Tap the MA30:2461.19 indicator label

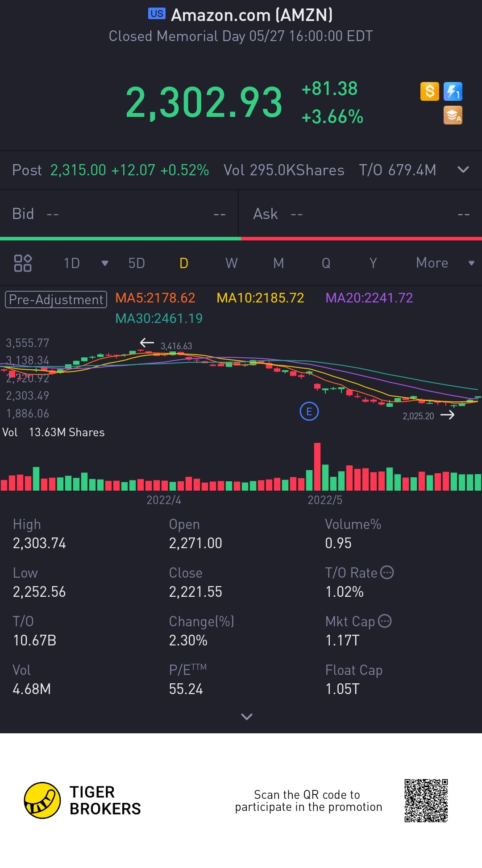click(159, 318)
